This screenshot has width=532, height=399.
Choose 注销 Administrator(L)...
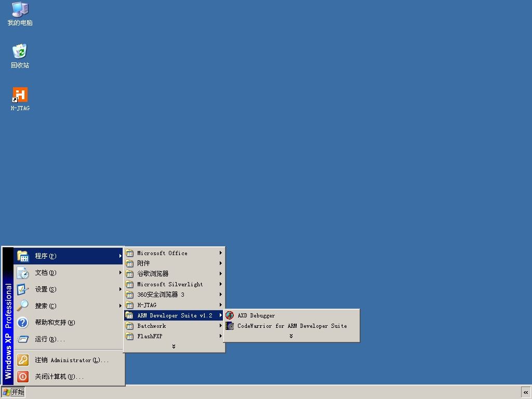[x=69, y=360]
